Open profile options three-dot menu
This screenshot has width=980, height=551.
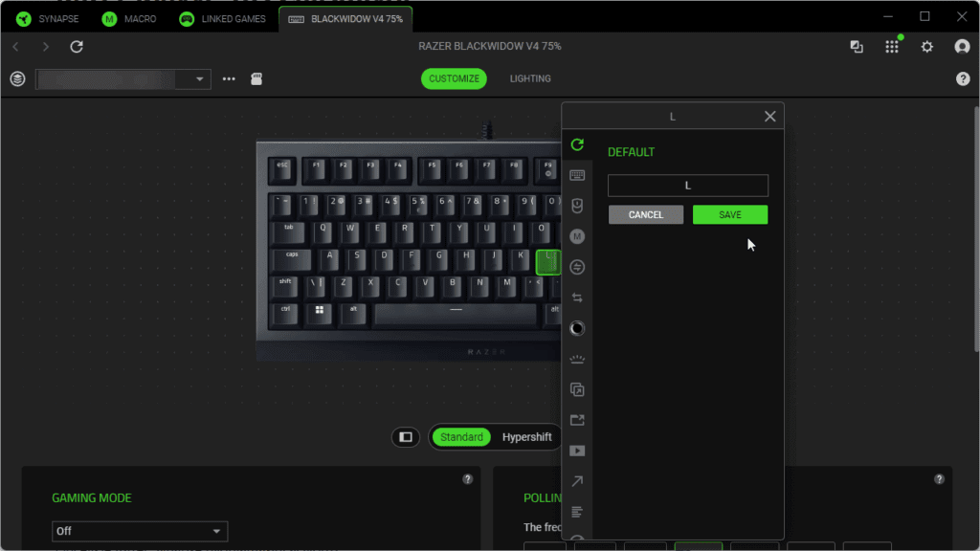pyautogui.click(x=229, y=78)
